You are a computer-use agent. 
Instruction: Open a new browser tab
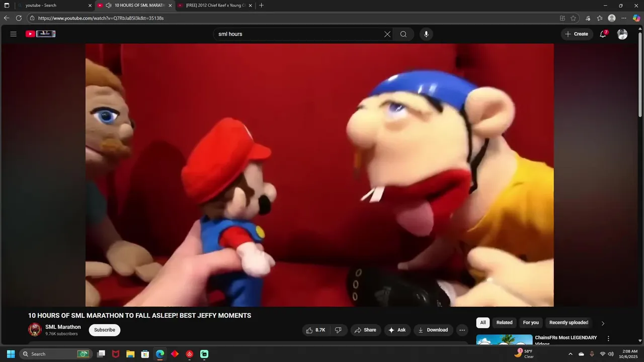coord(261,6)
